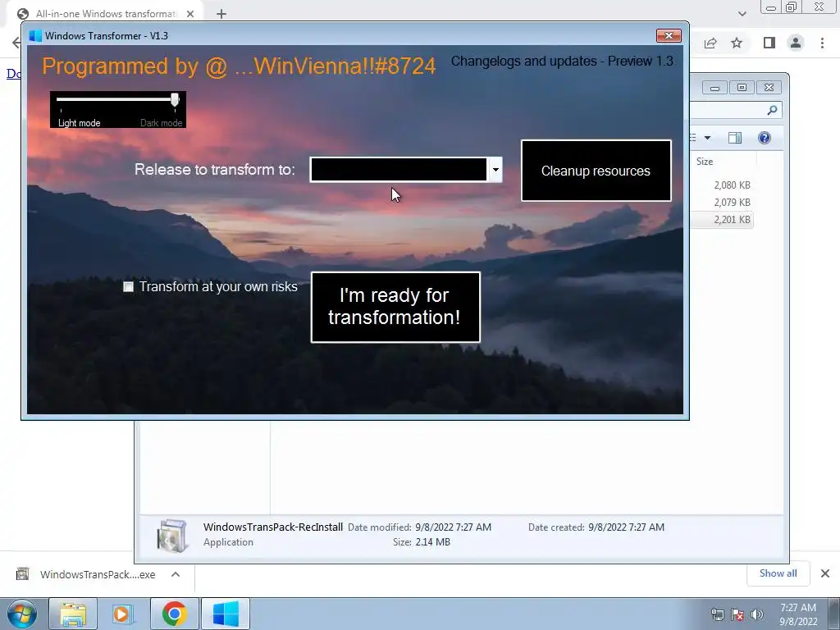Click the Date created 9/8/2022 7:27 AM value
The width and height of the screenshot is (840, 630).
pyautogui.click(x=626, y=527)
